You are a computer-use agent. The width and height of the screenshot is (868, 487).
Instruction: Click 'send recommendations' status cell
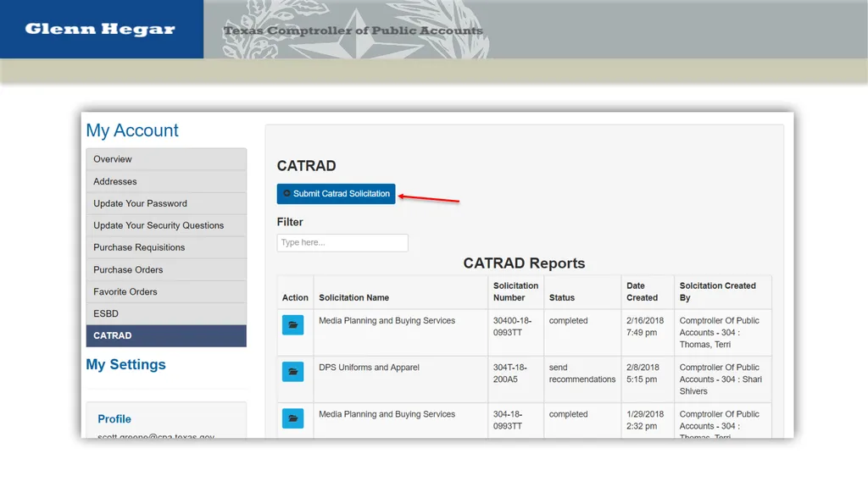click(581, 374)
